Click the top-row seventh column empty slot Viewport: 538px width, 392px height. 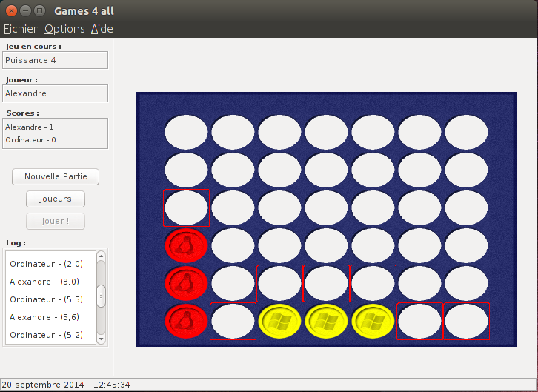[x=466, y=132]
